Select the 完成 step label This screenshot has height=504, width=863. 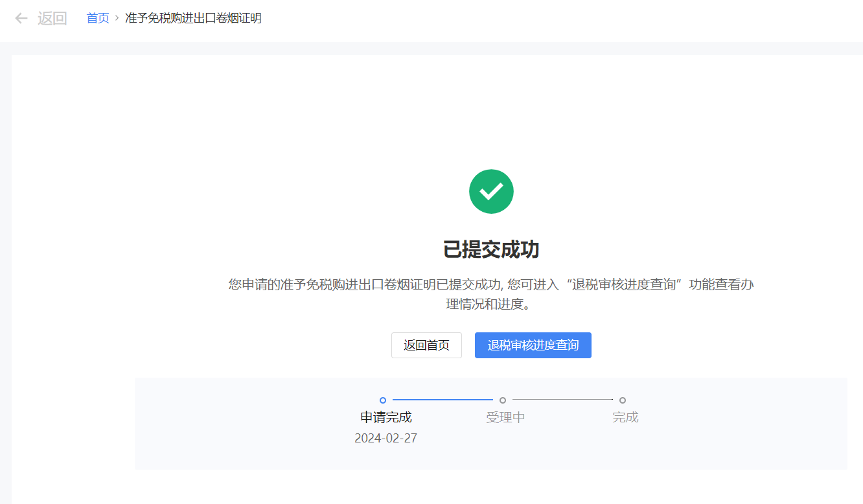625,417
